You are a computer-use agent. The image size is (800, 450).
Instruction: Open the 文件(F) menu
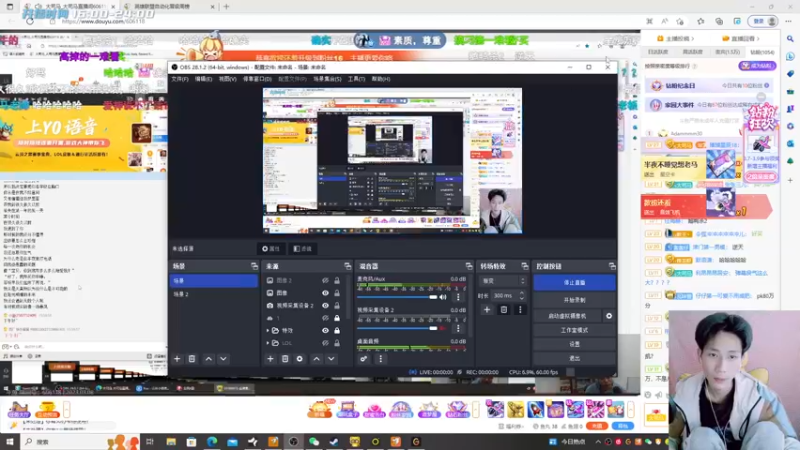(180, 79)
